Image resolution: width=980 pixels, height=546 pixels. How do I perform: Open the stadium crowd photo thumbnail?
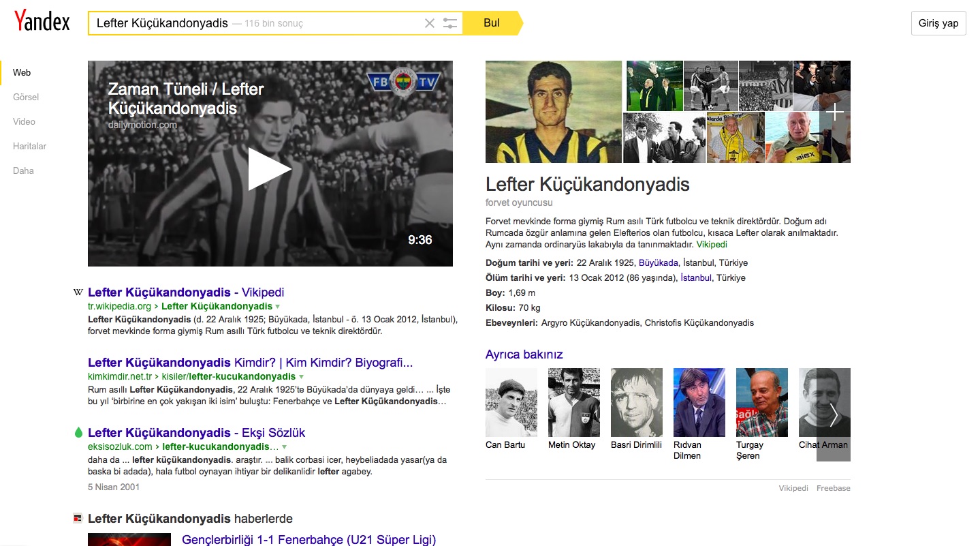pos(765,86)
